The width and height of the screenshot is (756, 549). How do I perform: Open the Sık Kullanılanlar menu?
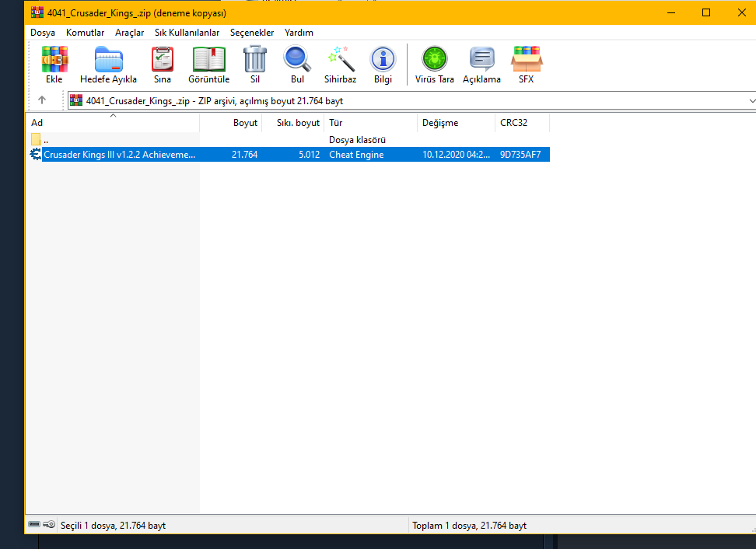click(x=187, y=33)
